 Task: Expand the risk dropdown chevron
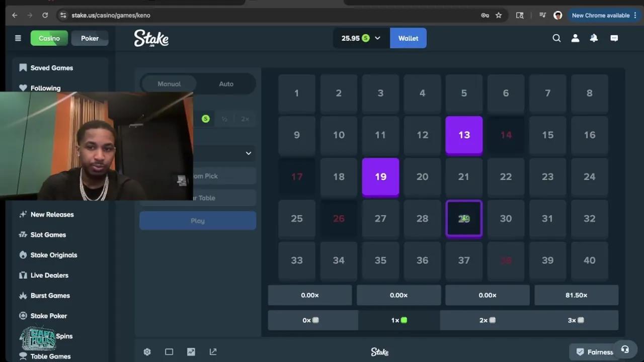(248, 153)
